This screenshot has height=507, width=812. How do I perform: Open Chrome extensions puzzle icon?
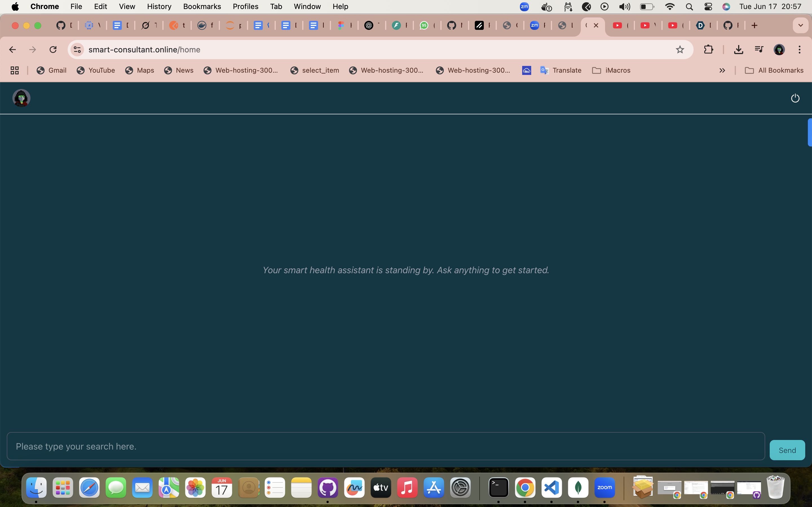coord(708,50)
